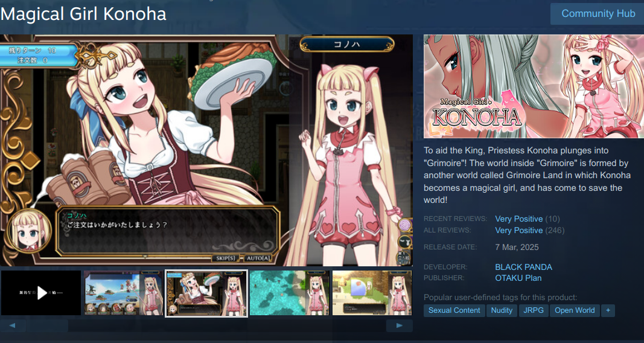Click the thumbnail strip scrollbar handle
The height and width of the screenshot is (343, 644).
tap(47, 325)
